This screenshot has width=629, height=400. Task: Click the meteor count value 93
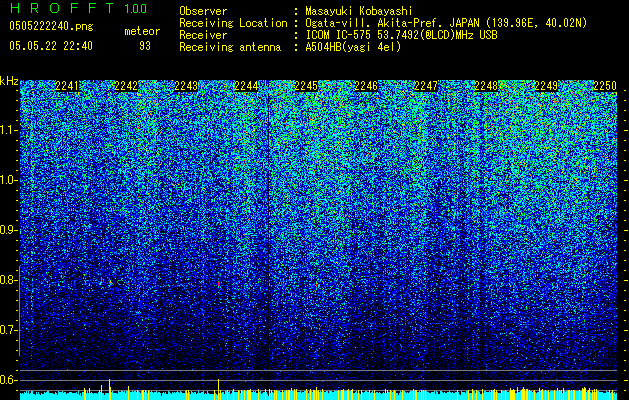pos(145,46)
